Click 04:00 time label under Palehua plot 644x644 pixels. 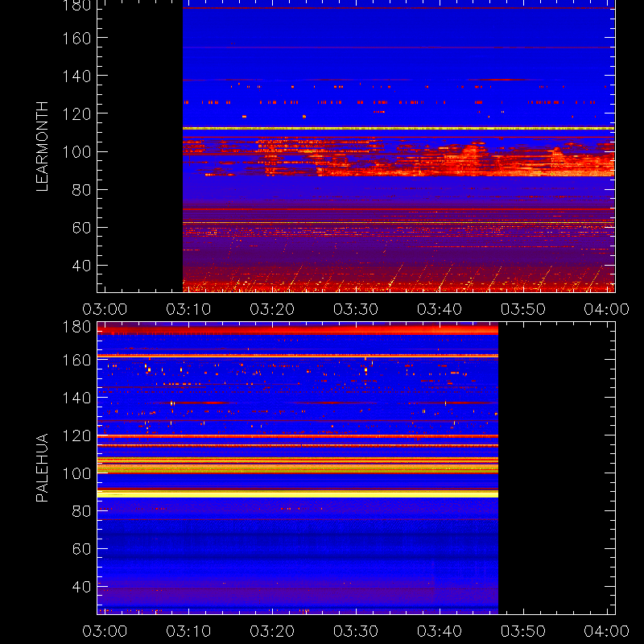(607, 631)
